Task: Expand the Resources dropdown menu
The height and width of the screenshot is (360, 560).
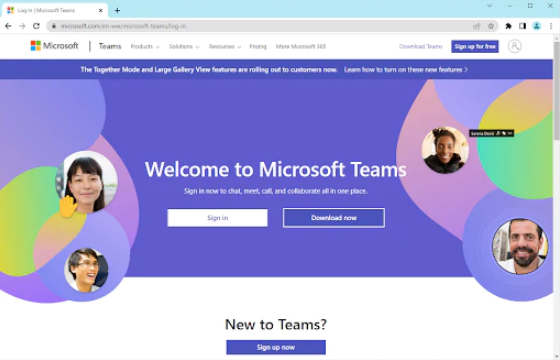Action: [x=225, y=46]
